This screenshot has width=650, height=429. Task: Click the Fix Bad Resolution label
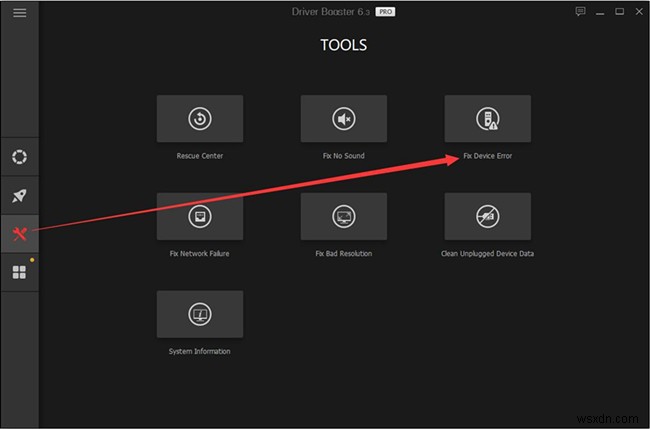344,254
